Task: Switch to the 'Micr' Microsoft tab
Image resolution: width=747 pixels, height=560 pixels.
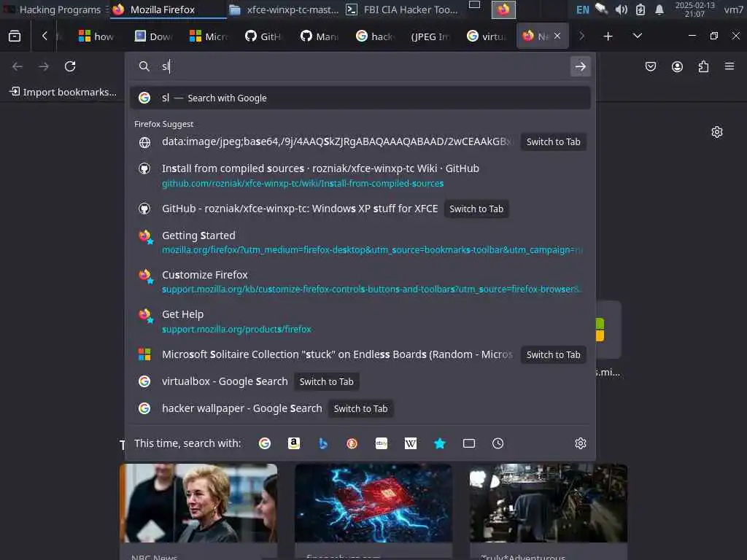Action: click(x=209, y=36)
